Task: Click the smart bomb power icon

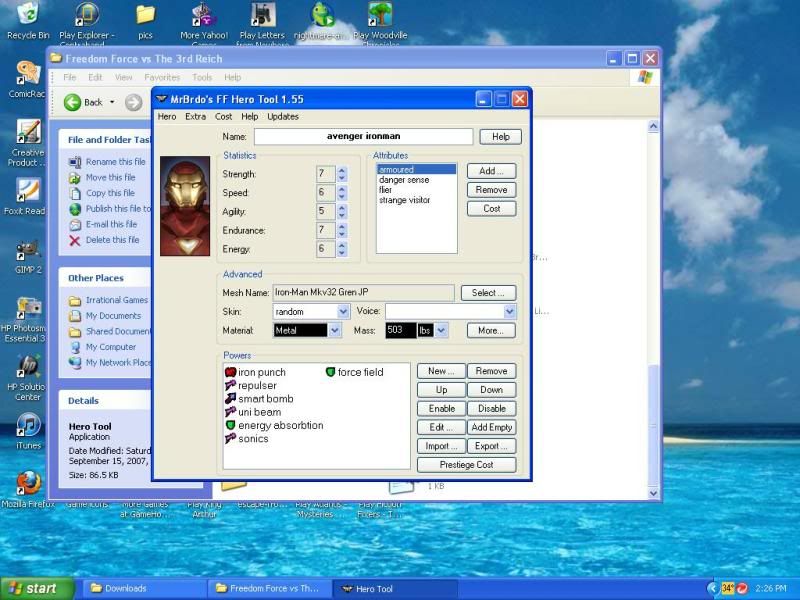Action: click(x=231, y=399)
